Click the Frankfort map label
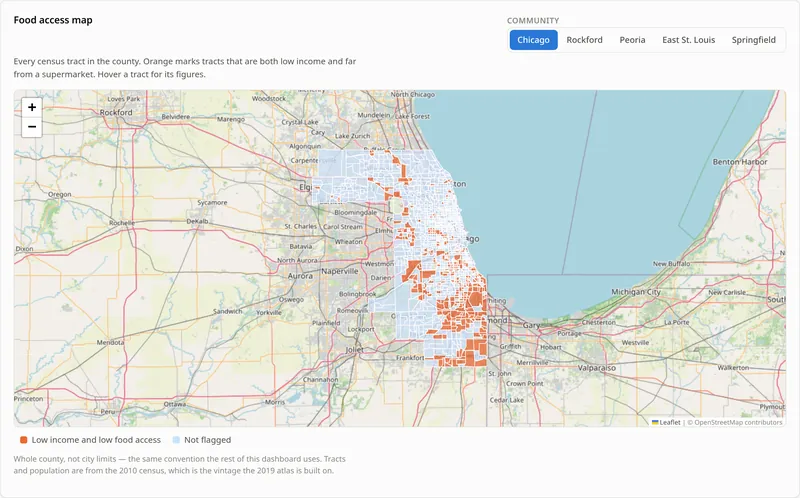The image size is (800, 498). coord(410,358)
